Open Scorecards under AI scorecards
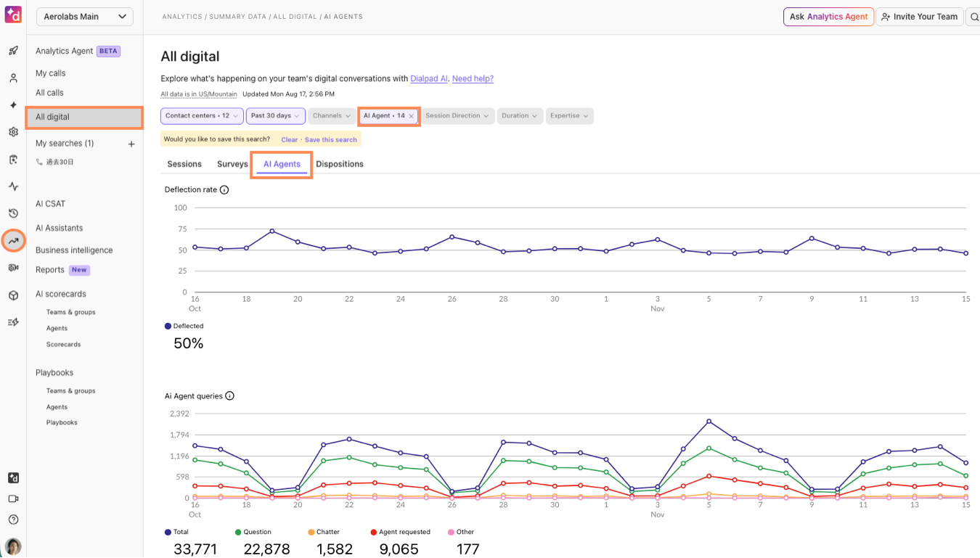The height and width of the screenshot is (558, 980). [63, 345]
